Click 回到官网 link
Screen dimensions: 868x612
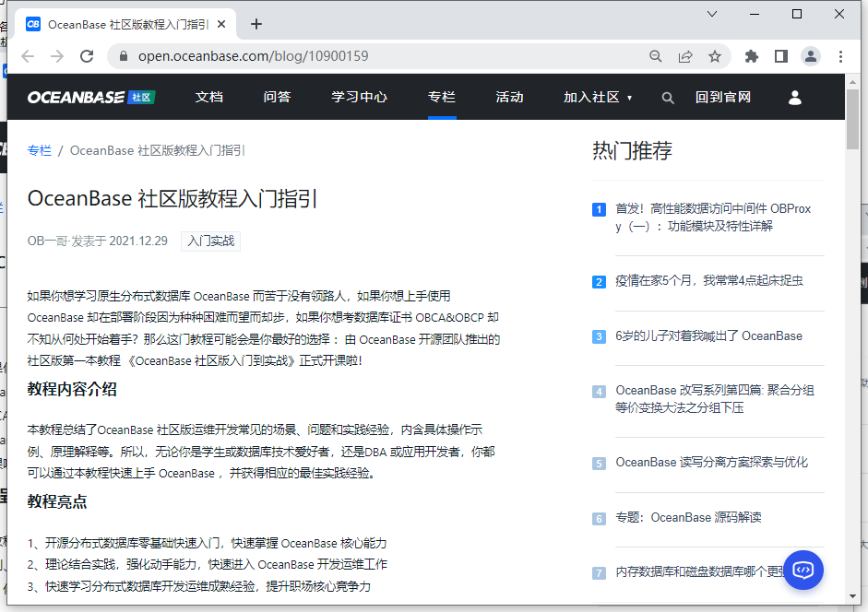click(x=723, y=97)
